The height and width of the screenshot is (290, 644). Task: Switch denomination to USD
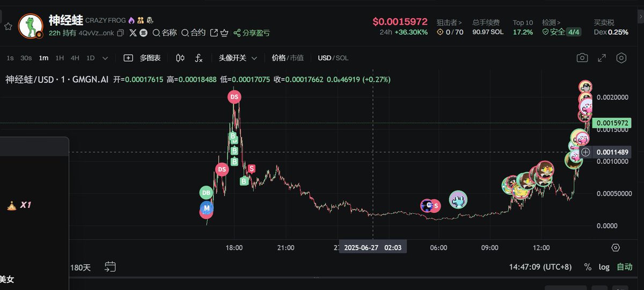[x=324, y=58]
